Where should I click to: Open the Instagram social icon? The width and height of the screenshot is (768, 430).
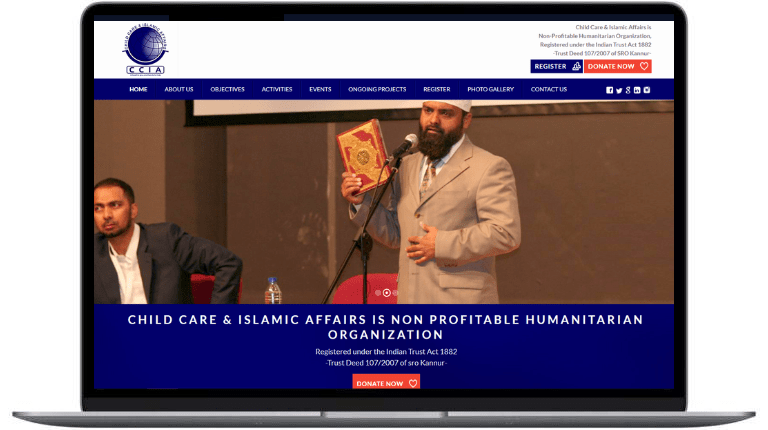click(647, 90)
